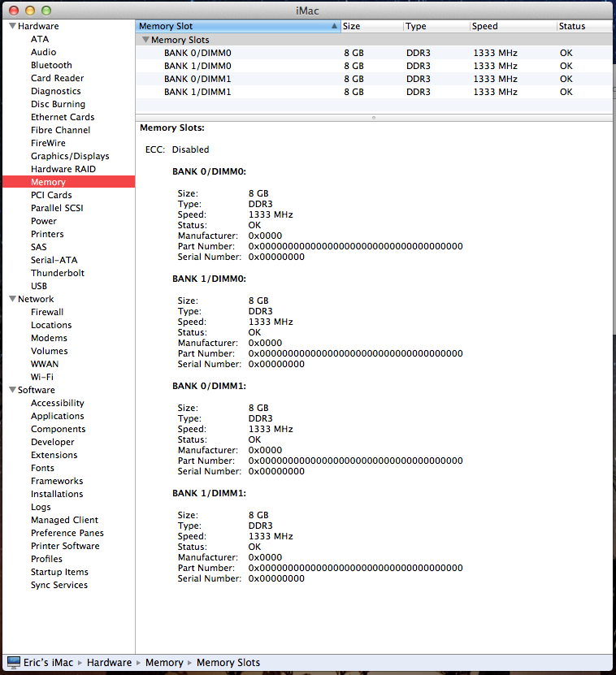Click the split pane divider handle dot

tap(374, 118)
